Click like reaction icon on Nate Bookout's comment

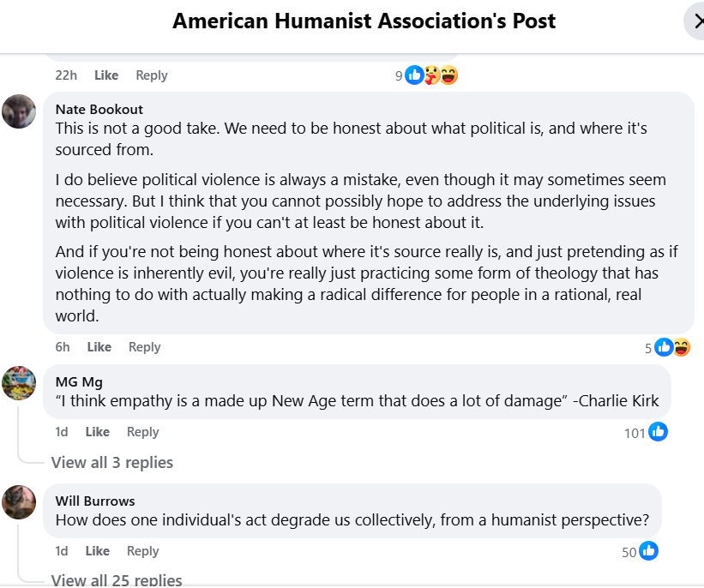point(664,347)
